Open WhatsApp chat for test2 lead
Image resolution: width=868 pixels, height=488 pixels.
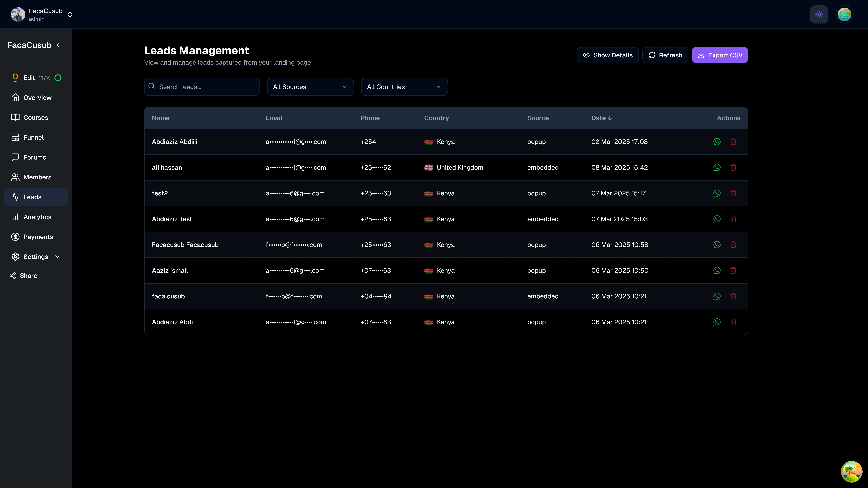pos(717,193)
